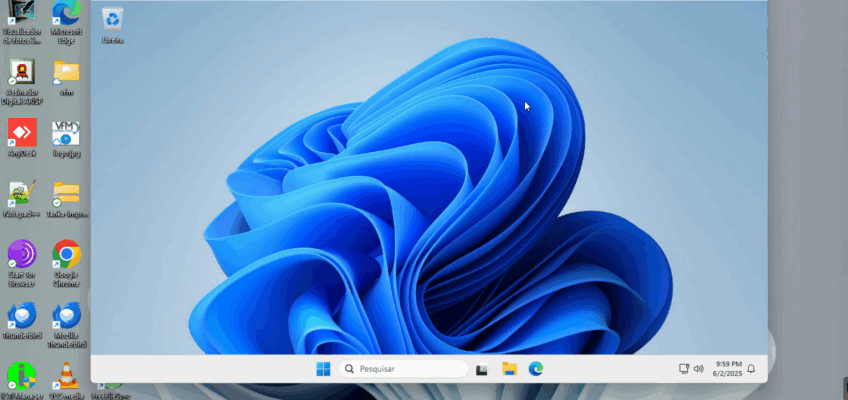This screenshot has width=848, height=400.
Task: Open Task View in remote taskbar
Action: pyautogui.click(x=482, y=369)
